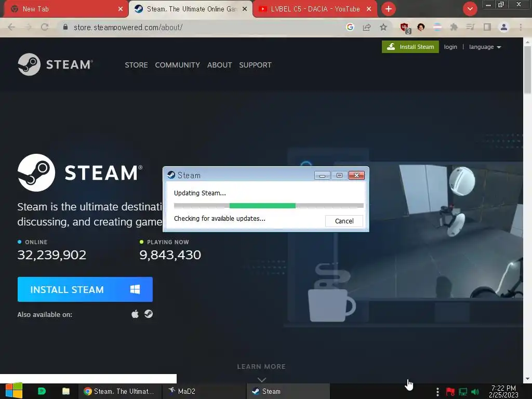The height and width of the screenshot is (399, 532).
Task: Open the green chat app in taskbar
Action: [x=42, y=391]
